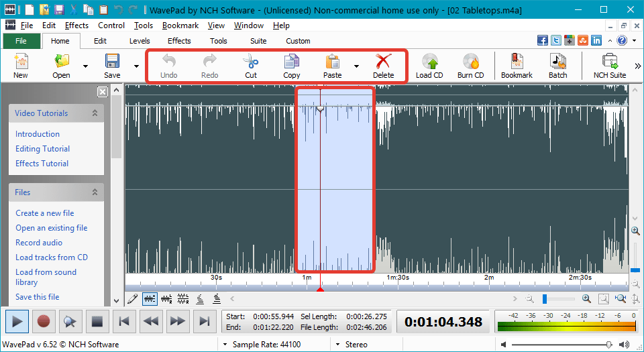Click the horizontal zoom-in magnifier icon
This screenshot has height=352, width=644.
pos(586,299)
